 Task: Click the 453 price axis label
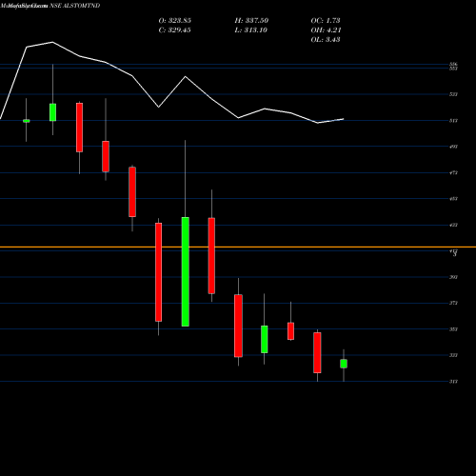[x=453, y=199]
